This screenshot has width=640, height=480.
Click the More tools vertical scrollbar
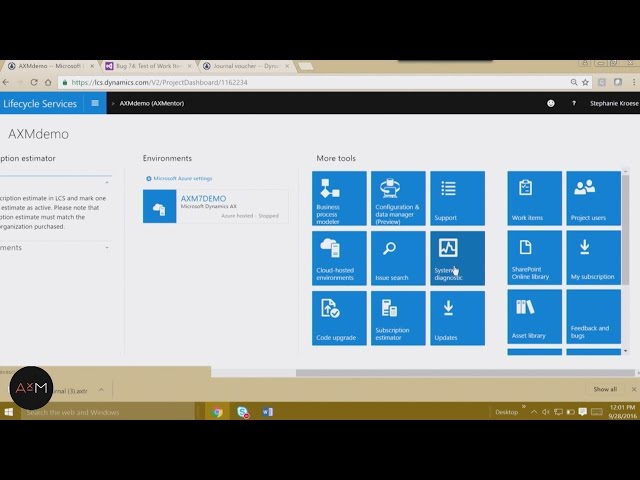click(x=625, y=230)
